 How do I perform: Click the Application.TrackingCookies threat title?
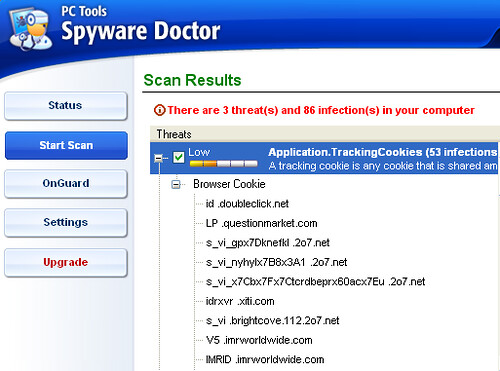coord(383,152)
